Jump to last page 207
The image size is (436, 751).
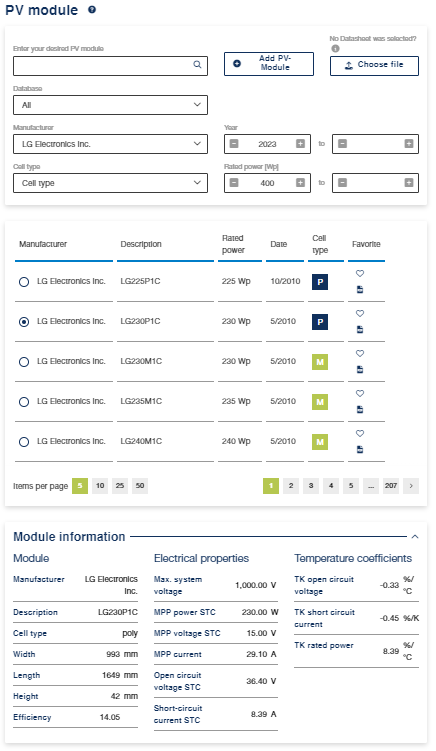pyautogui.click(x=391, y=486)
